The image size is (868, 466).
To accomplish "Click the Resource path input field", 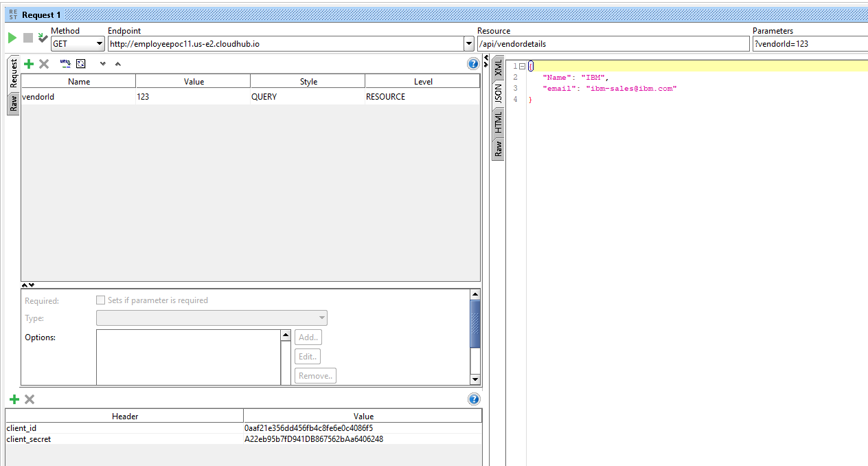I will click(x=613, y=44).
